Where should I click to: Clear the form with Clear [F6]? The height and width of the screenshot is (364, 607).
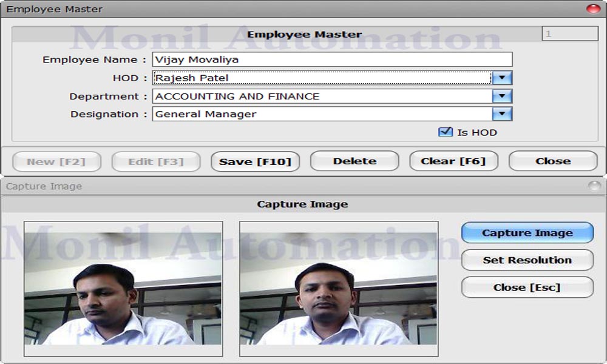[x=453, y=161]
